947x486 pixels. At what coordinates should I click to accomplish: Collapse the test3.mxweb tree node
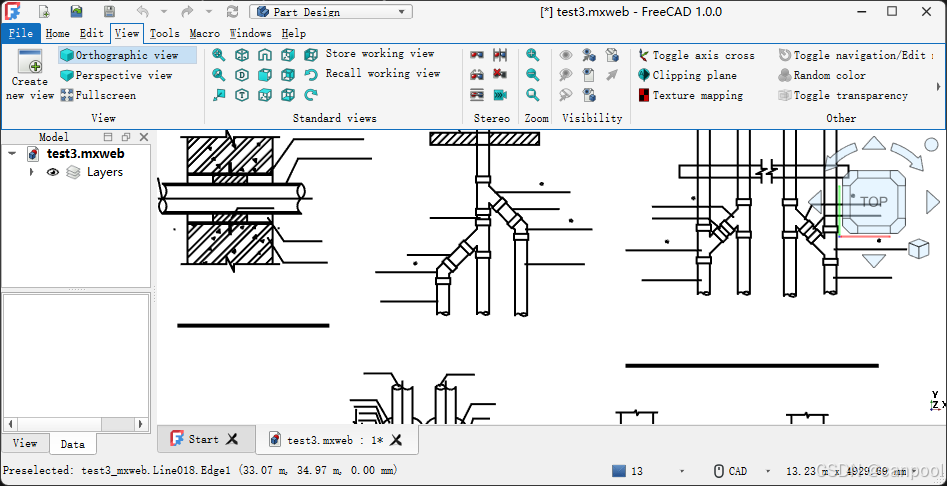[12, 153]
